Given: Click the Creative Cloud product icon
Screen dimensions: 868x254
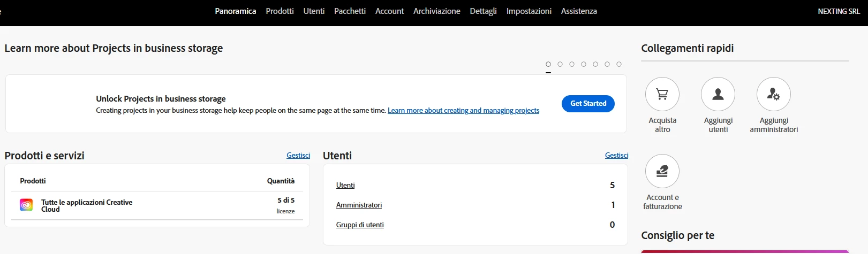Looking at the screenshot, I should [26, 205].
